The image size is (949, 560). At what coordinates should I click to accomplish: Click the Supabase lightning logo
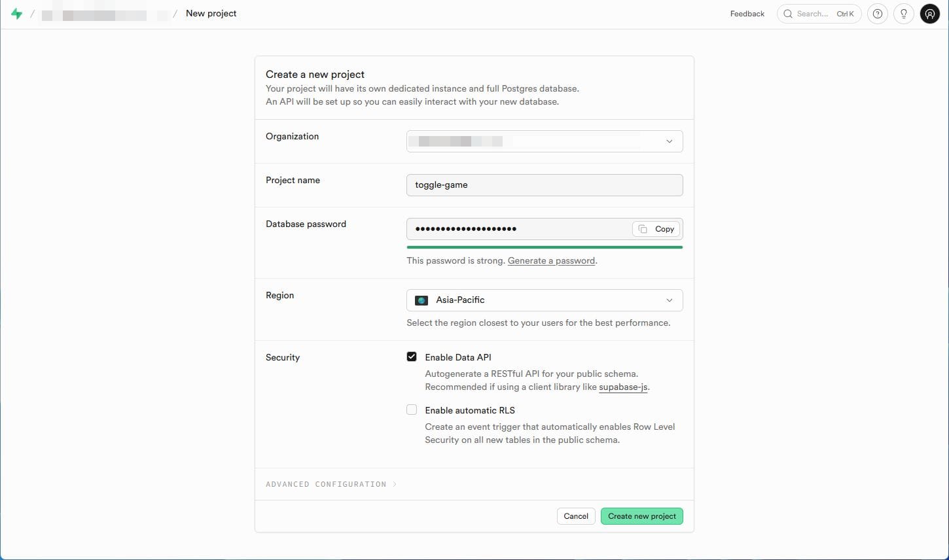pyautogui.click(x=17, y=12)
